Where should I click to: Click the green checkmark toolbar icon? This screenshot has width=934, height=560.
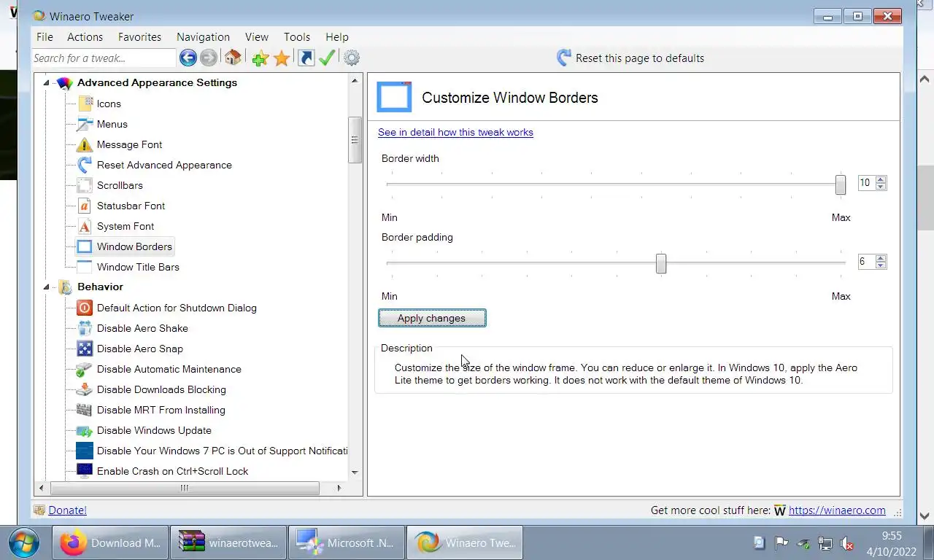(x=327, y=58)
